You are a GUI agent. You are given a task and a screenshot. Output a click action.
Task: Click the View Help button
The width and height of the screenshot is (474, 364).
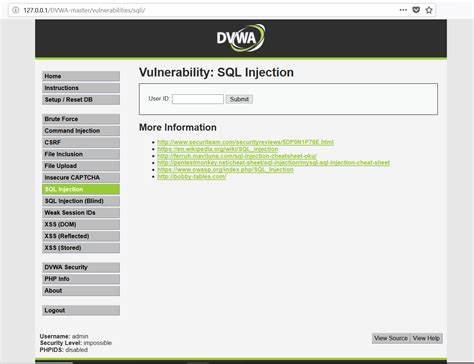tap(426, 338)
